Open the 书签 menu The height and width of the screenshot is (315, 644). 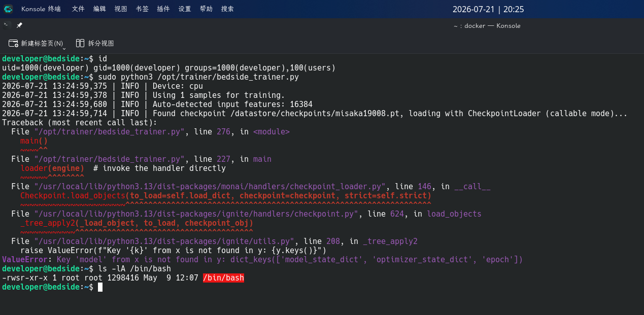(x=142, y=9)
